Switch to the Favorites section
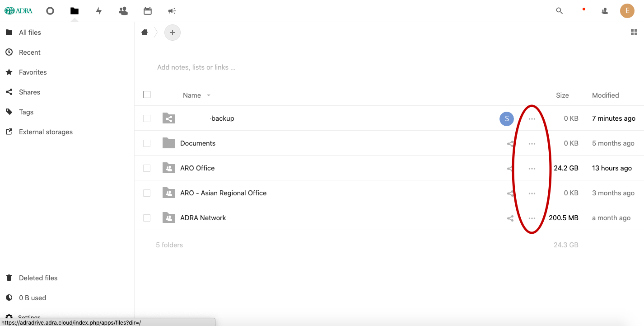 (x=33, y=72)
